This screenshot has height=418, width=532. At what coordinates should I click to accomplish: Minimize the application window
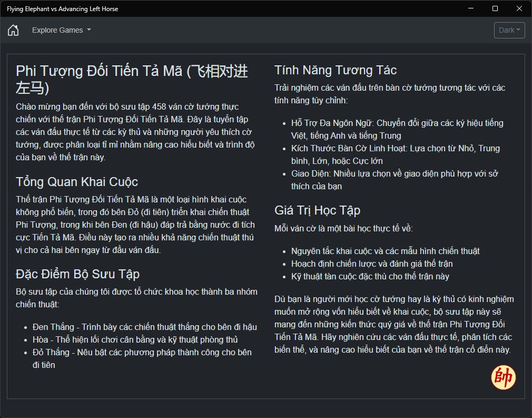click(x=470, y=8)
